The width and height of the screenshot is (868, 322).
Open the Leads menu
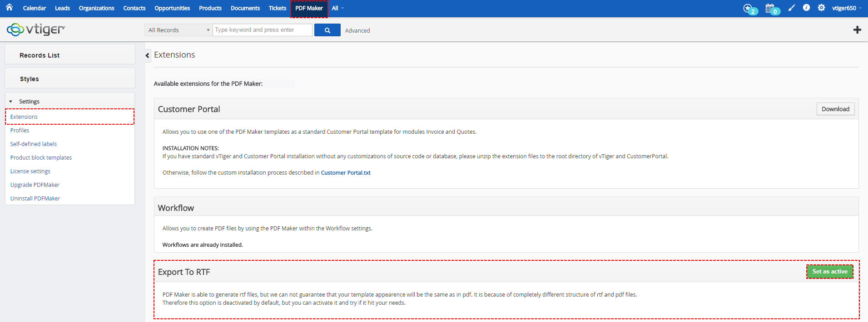[62, 8]
